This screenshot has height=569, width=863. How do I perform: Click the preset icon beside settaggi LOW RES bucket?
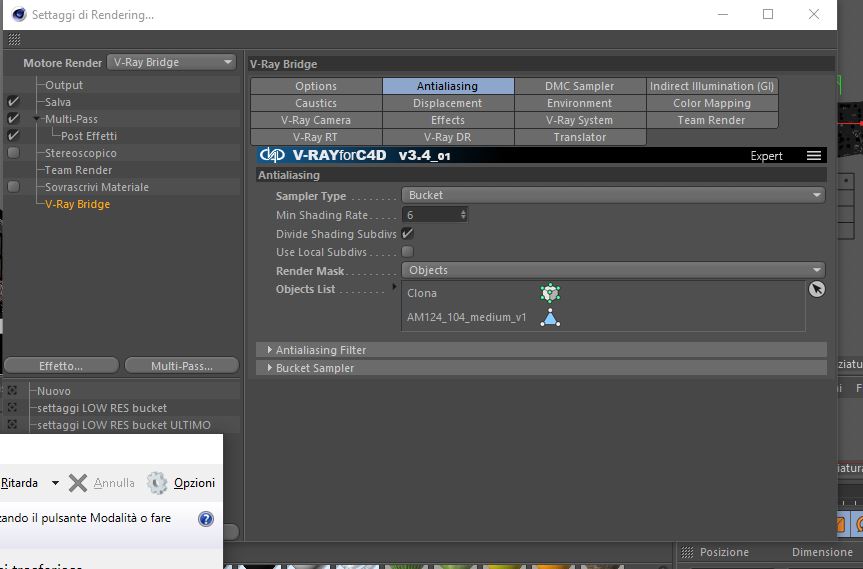tap(13, 408)
